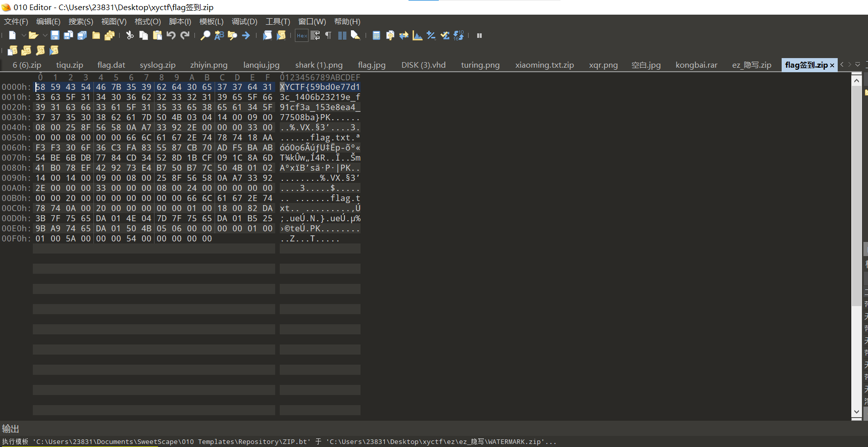The width and height of the screenshot is (868, 447).
Task: Open the 工具(T) menu
Action: 278,22
